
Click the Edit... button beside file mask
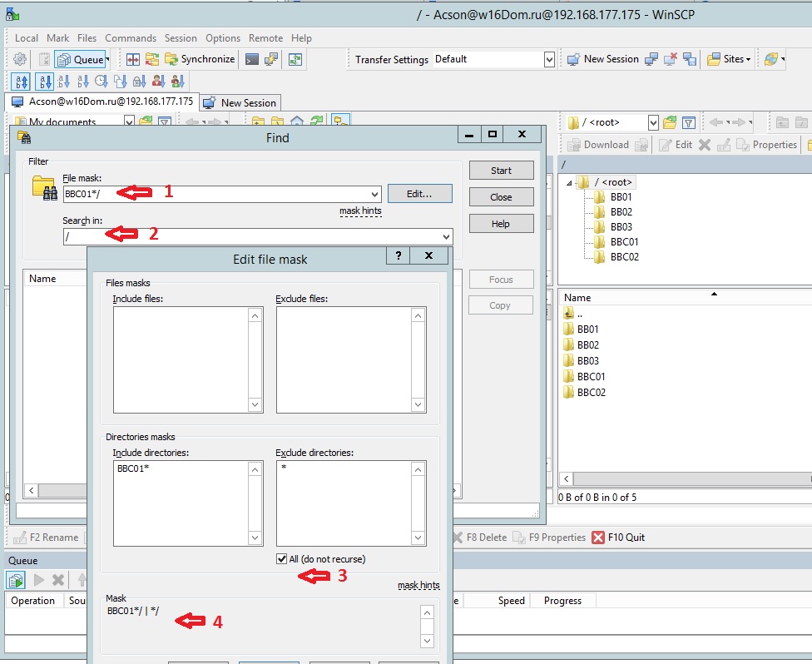(x=419, y=194)
